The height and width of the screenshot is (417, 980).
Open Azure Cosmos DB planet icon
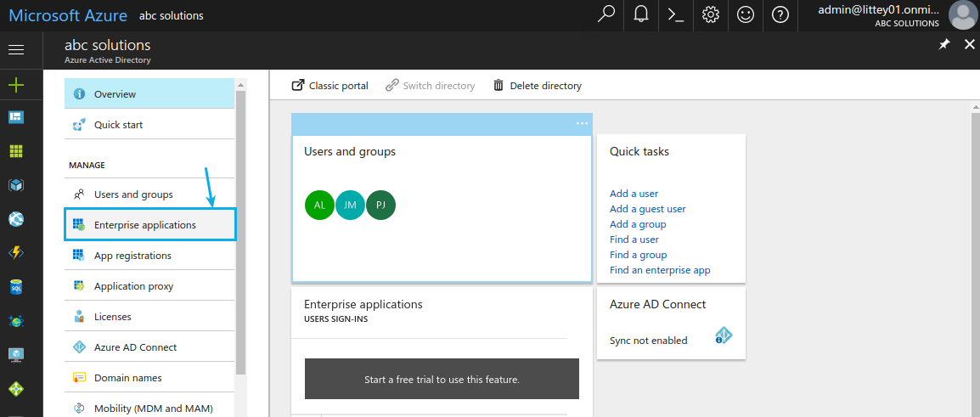pos(16,321)
